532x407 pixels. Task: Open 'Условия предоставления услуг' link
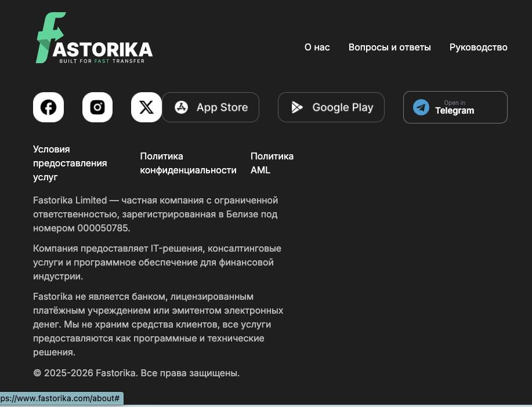pyautogui.click(x=70, y=163)
